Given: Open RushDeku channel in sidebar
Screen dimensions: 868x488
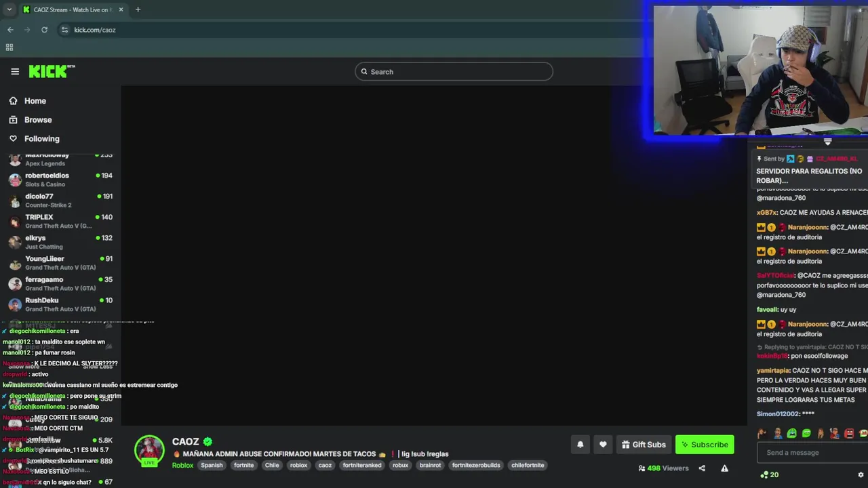Looking at the screenshot, I should (x=60, y=304).
